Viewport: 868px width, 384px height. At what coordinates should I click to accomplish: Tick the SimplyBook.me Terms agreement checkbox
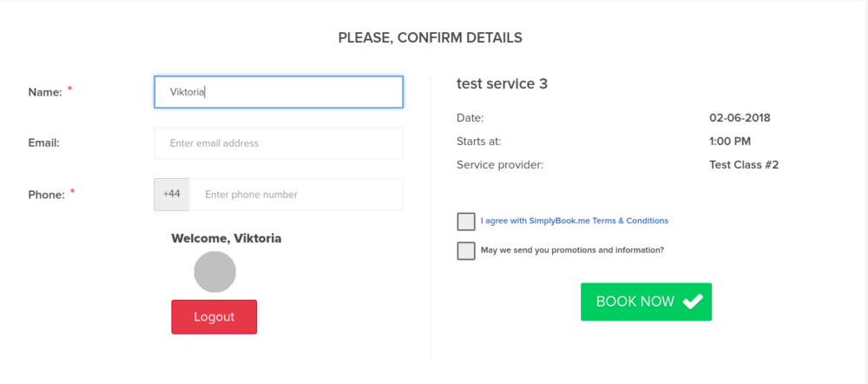[466, 222]
